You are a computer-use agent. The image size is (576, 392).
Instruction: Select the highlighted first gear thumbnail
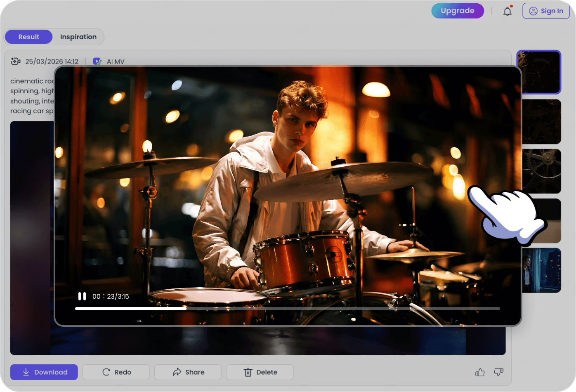click(x=539, y=72)
